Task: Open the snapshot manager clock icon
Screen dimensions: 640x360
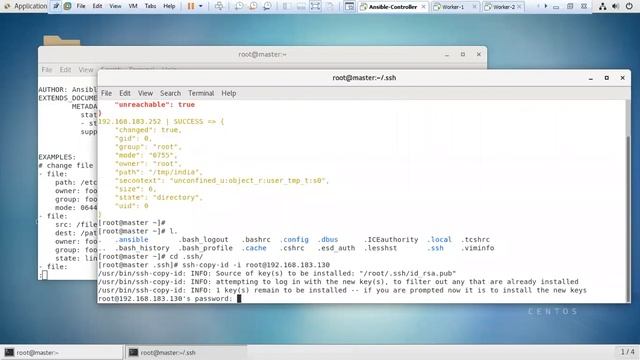Action: click(x=268, y=6)
